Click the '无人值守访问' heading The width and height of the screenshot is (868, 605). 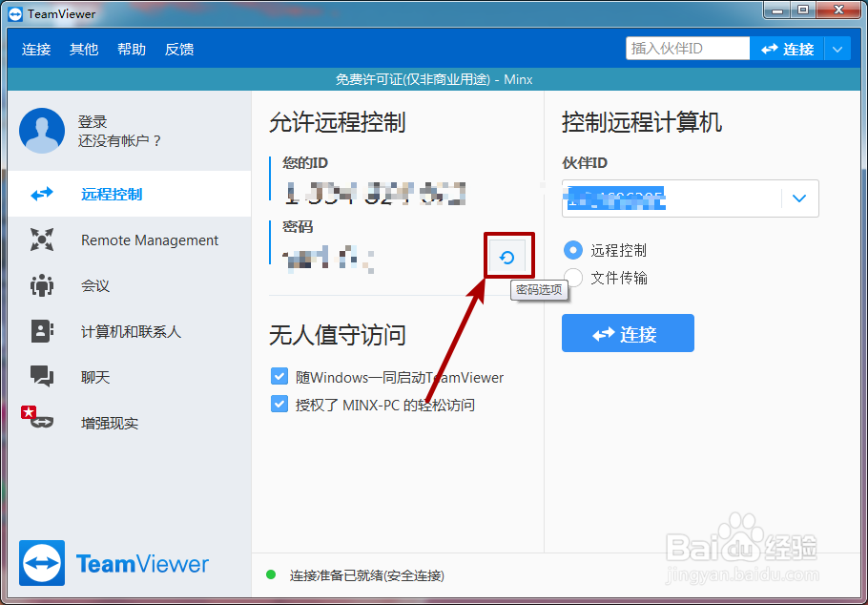click(x=337, y=335)
